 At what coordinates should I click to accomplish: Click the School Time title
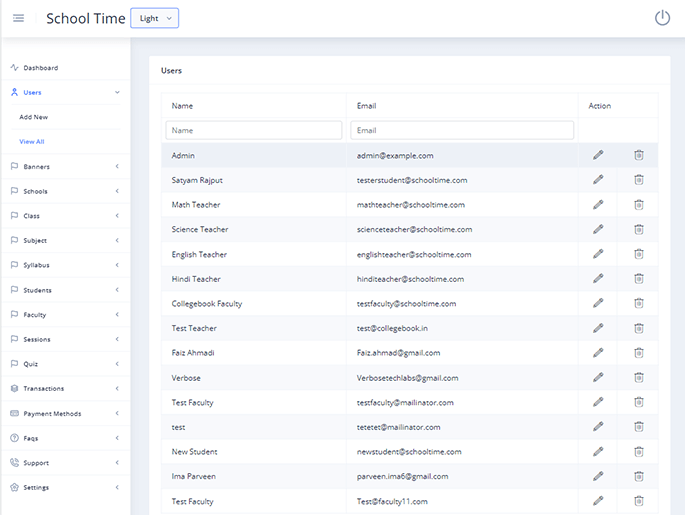[x=86, y=18]
